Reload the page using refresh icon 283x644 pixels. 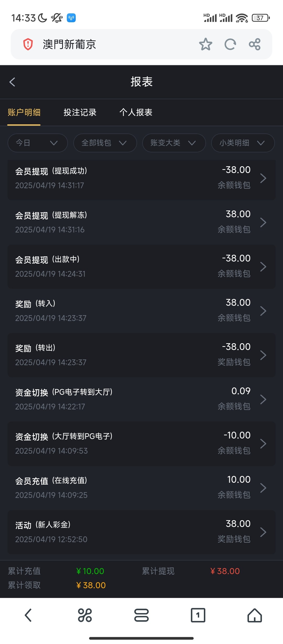[230, 44]
